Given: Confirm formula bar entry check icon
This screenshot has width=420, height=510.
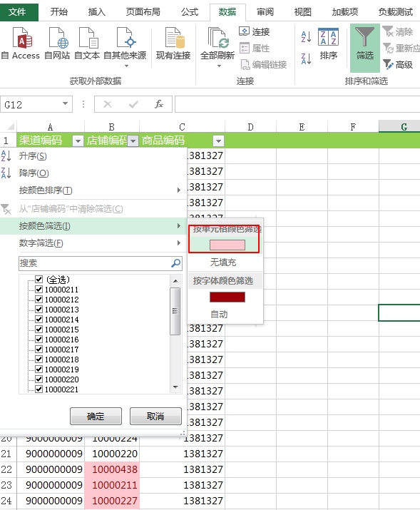Looking at the screenshot, I should tap(133, 104).
